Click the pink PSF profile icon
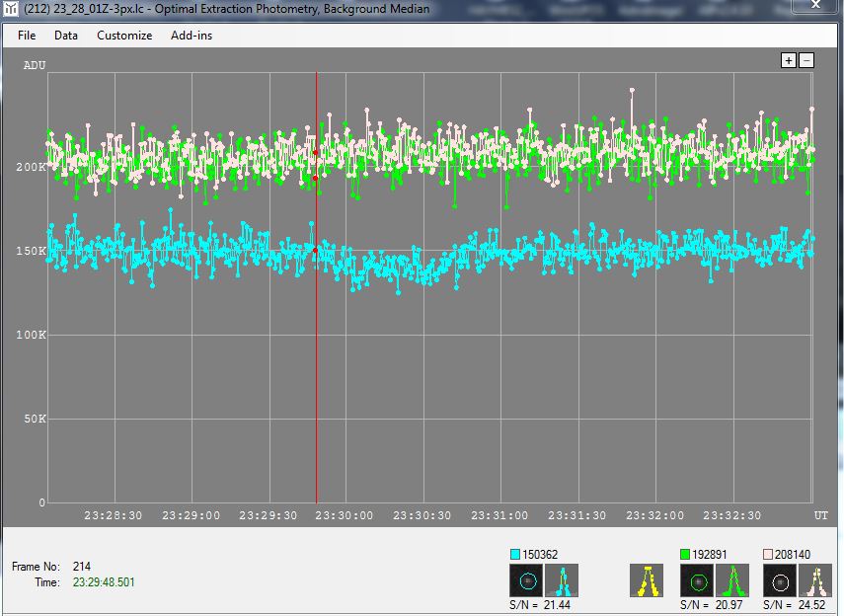This screenshot has width=844, height=616. click(x=813, y=580)
